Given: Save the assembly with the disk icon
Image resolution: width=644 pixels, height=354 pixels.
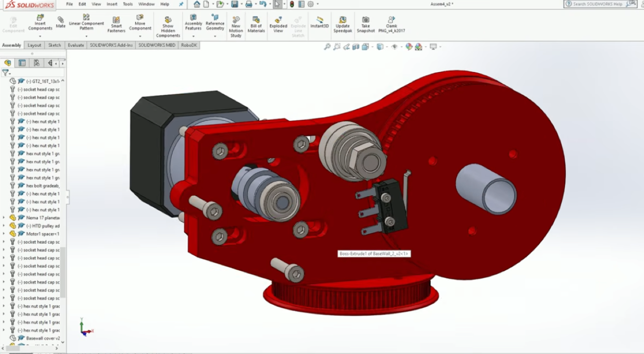Looking at the screenshot, I should pos(235,4).
